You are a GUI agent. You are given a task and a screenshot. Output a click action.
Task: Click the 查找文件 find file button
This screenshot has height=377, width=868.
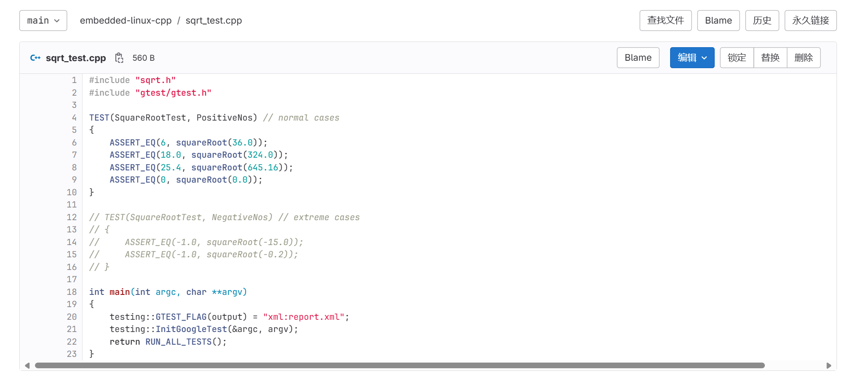[x=665, y=21]
